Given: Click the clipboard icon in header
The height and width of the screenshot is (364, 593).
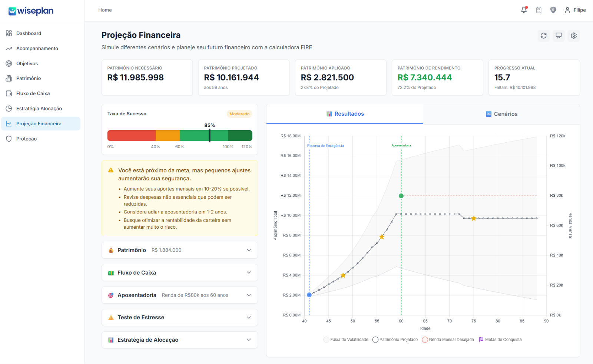Looking at the screenshot, I should [539, 10].
